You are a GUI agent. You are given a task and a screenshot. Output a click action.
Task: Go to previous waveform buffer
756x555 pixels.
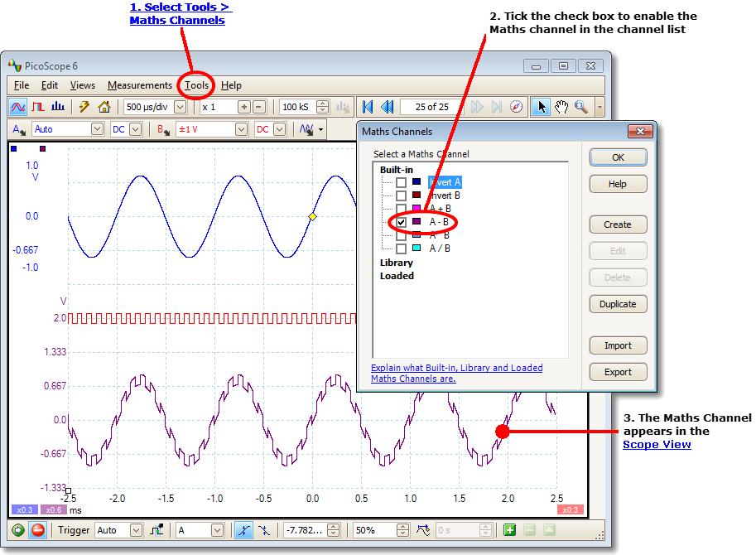[388, 107]
